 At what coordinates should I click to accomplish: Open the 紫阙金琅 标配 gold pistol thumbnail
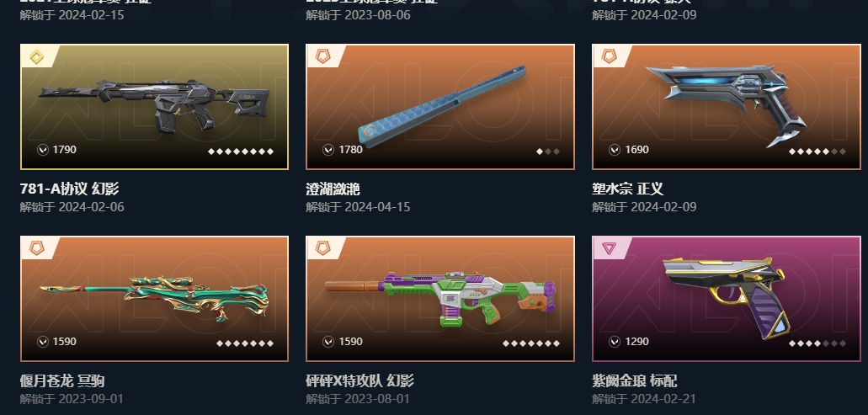pyautogui.click(x=727, y=299)
